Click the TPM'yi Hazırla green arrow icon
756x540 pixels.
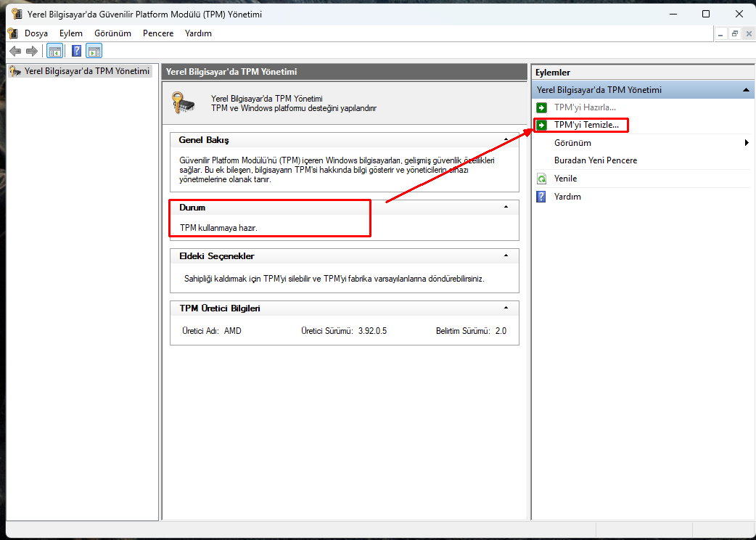(541, 107)
